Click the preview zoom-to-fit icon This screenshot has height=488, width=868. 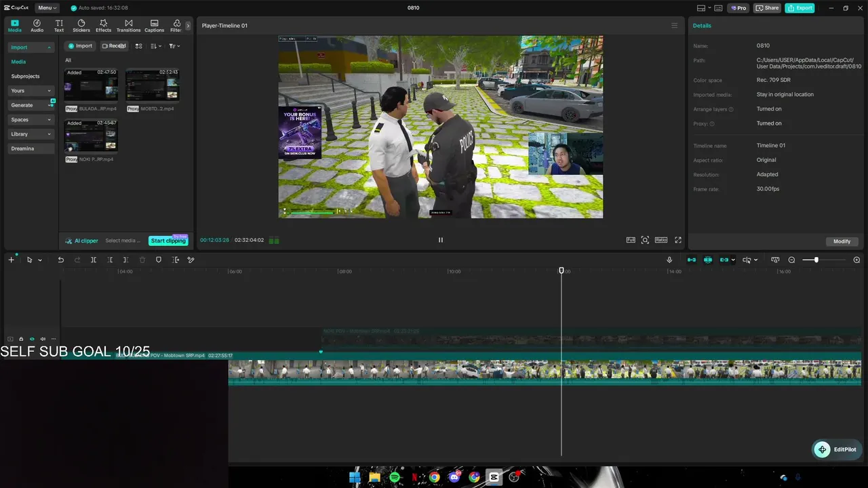(645, 240)
